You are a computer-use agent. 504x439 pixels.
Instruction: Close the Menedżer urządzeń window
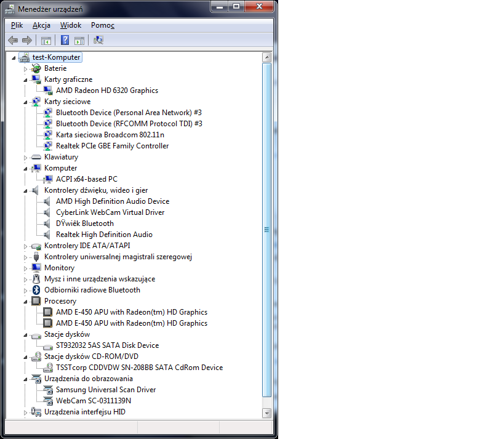pyautogui.click(x=259, y=6)
